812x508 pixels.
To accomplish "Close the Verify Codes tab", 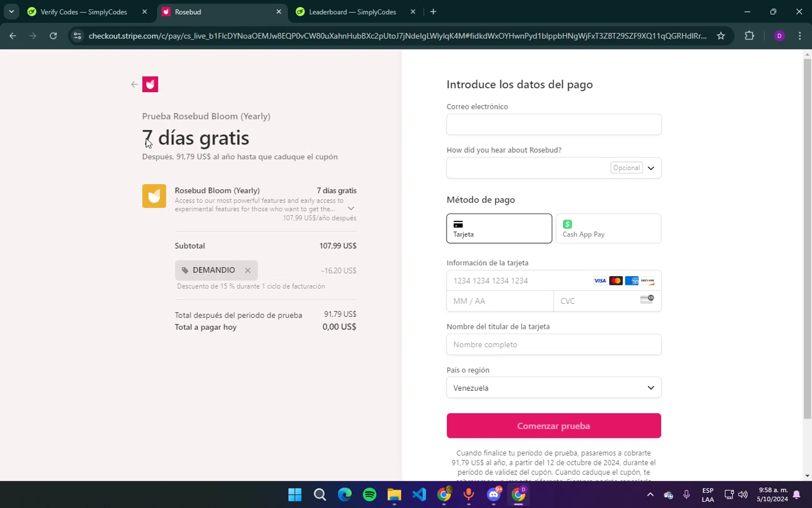I will pyautogui.click(x=145, y=12).
